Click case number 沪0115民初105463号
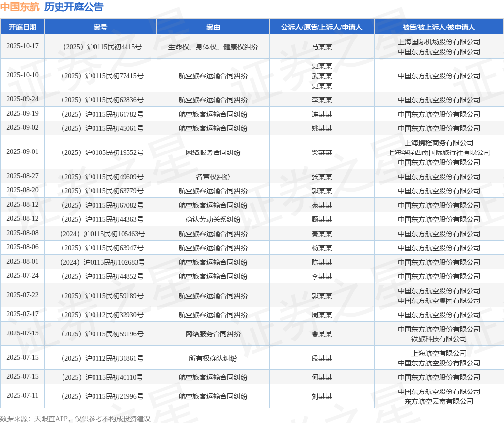Screen dimensions: 504x423 (102, 234)
